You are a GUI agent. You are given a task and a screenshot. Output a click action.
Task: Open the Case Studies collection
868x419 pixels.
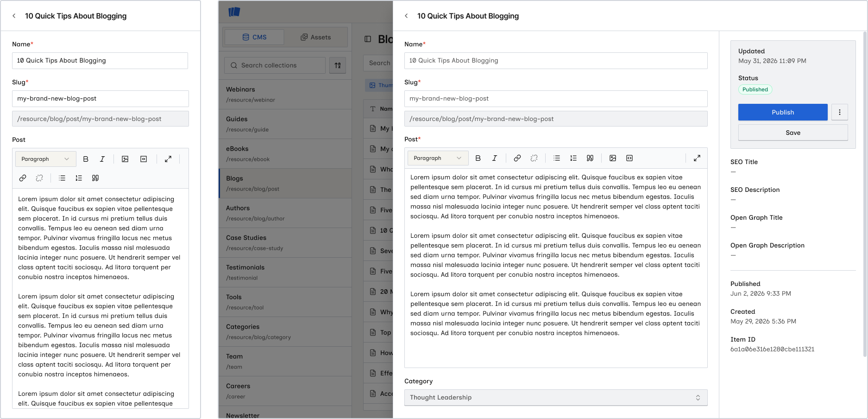(285, 243)
